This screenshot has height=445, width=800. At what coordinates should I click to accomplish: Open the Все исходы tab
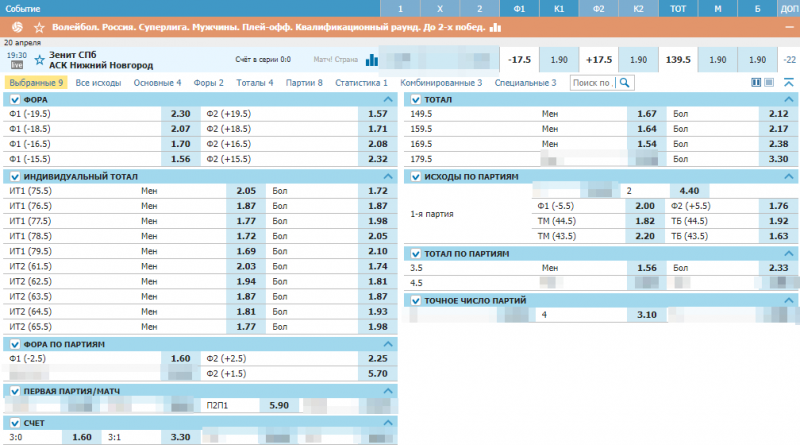[99, 83]
